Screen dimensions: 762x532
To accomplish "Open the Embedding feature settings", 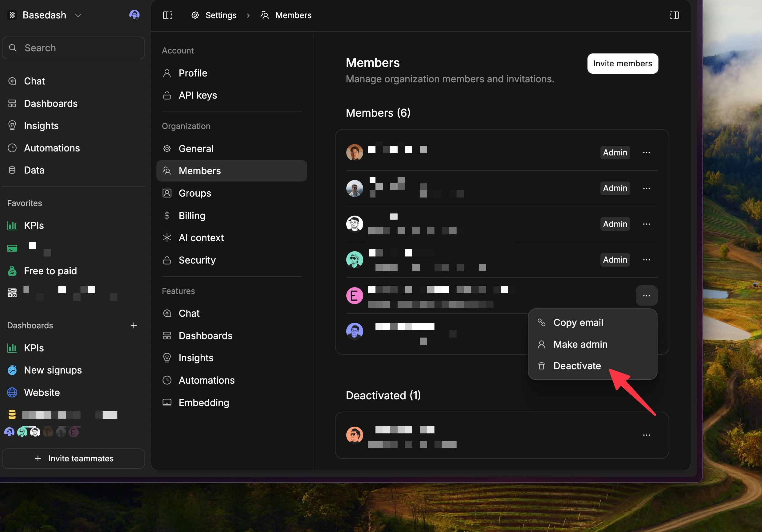I will point(204,403).
